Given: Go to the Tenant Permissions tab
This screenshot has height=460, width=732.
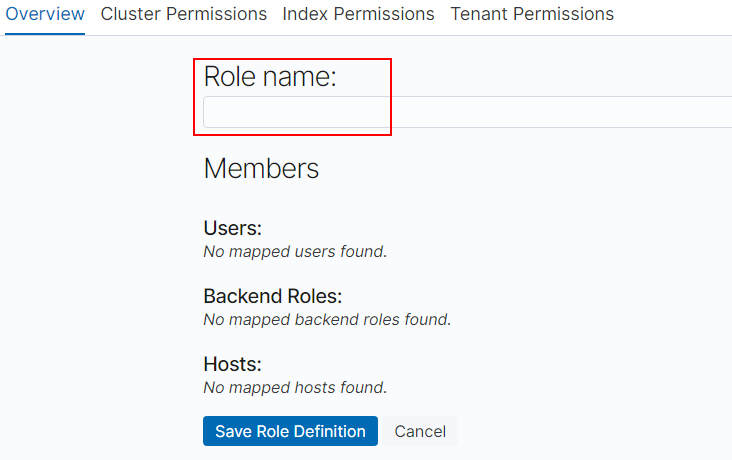Looking at the screenshot, I should 532,14.
